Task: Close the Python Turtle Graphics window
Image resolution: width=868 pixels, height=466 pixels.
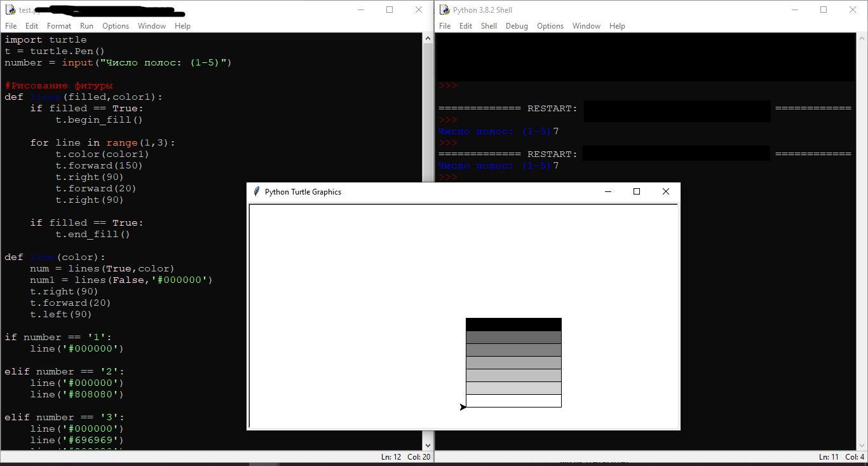Action: [x=665, y=191]
